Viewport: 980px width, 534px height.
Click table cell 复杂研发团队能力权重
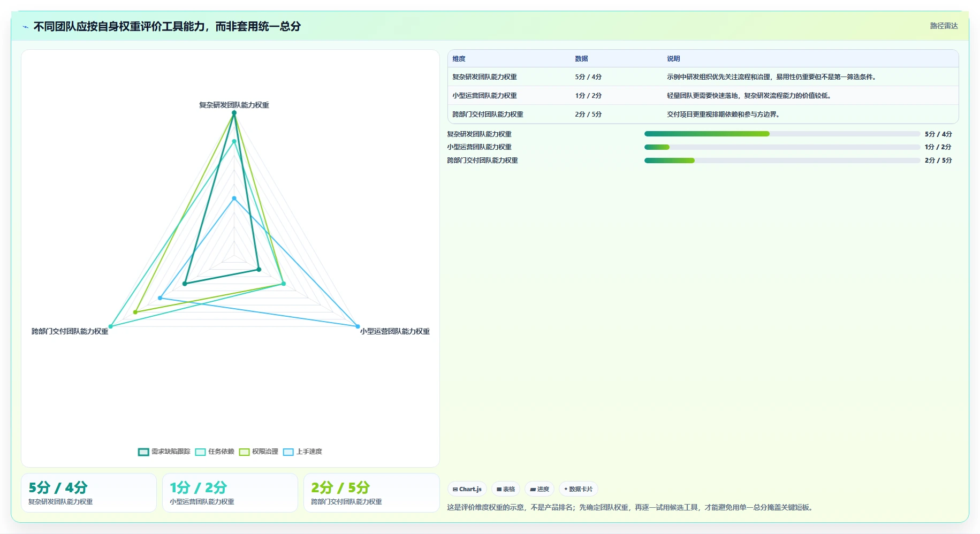click(484, 77)
